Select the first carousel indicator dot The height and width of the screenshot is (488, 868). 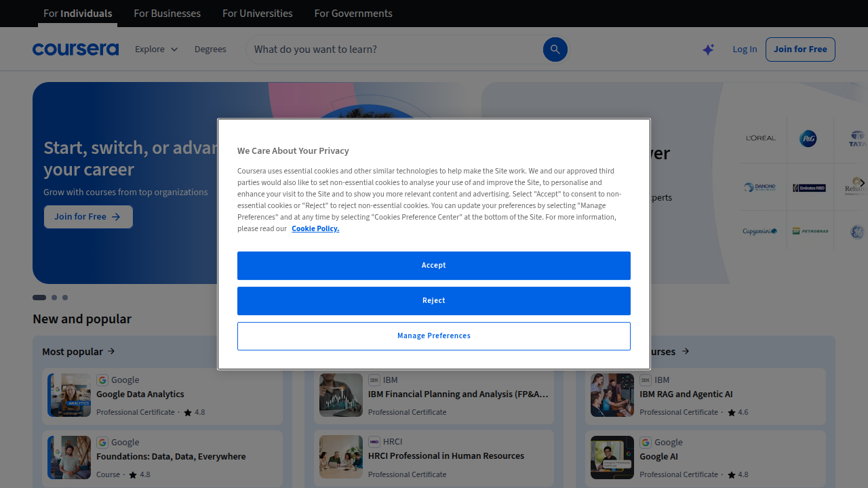click(39, 298)
